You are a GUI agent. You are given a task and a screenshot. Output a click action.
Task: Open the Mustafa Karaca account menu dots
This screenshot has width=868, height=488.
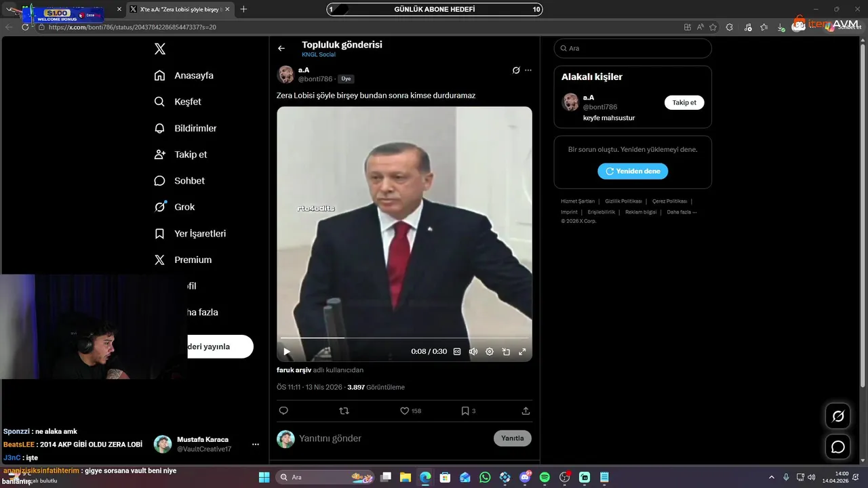tap(256, 445)
